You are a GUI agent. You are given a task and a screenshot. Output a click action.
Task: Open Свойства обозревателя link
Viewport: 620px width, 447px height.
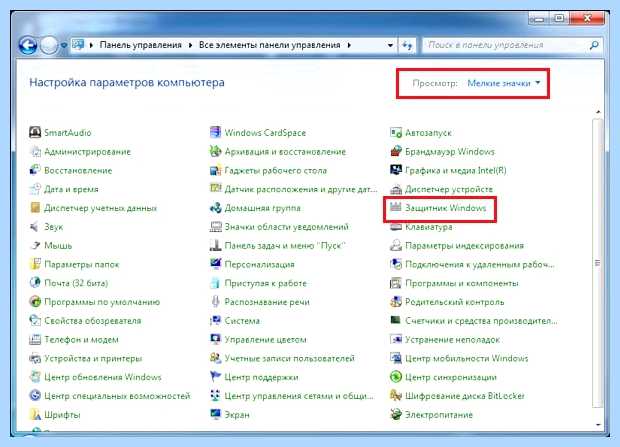(93, 321)
